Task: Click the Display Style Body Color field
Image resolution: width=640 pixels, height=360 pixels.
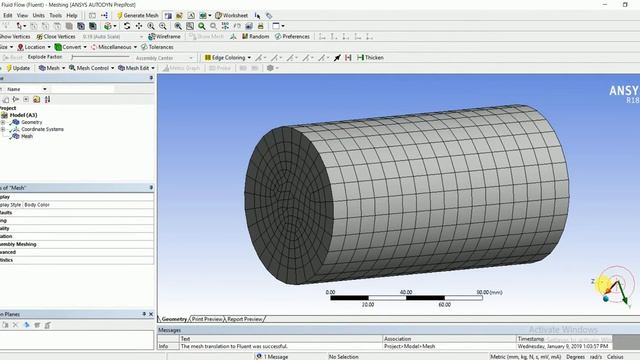Action: [88, 204]
